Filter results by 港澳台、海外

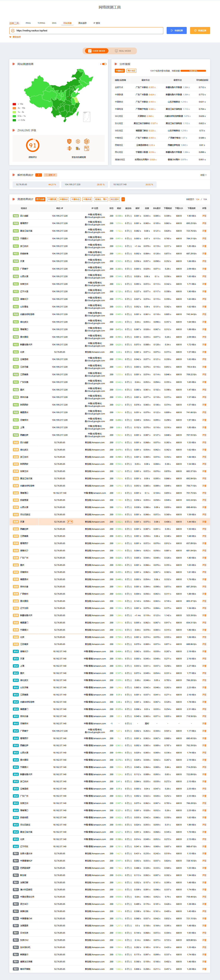click(101, 199)
